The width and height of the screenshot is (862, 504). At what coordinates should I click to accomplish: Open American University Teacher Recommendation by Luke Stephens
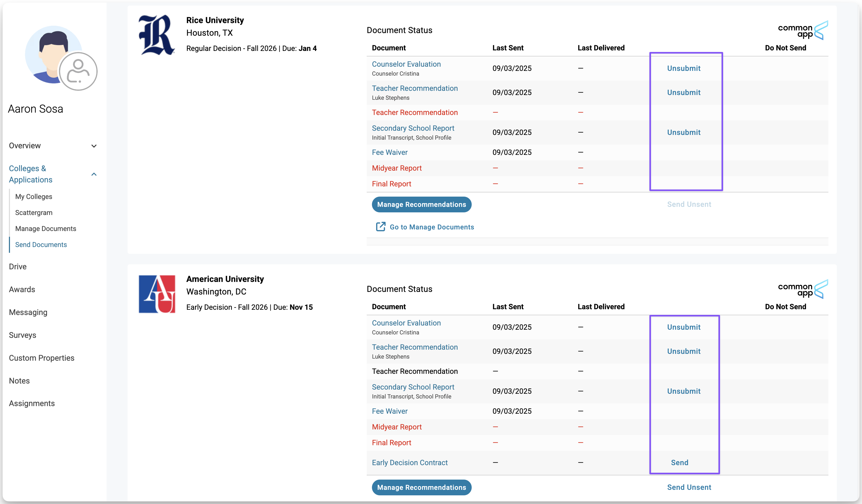[414, 347]
